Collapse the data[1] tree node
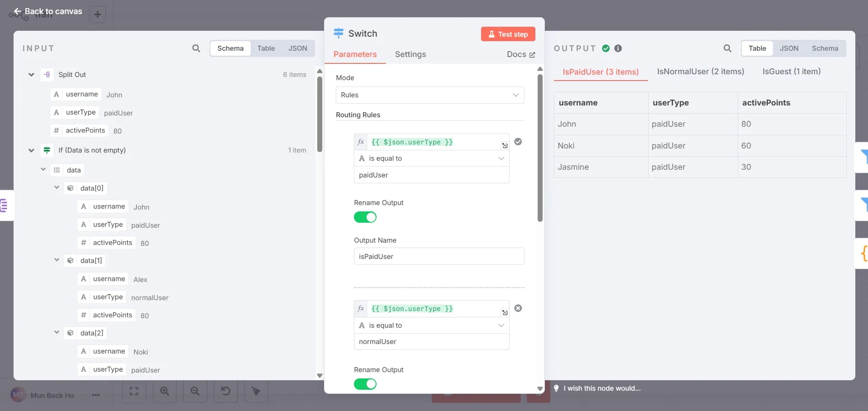868x411 pixels. pos(57,260)
